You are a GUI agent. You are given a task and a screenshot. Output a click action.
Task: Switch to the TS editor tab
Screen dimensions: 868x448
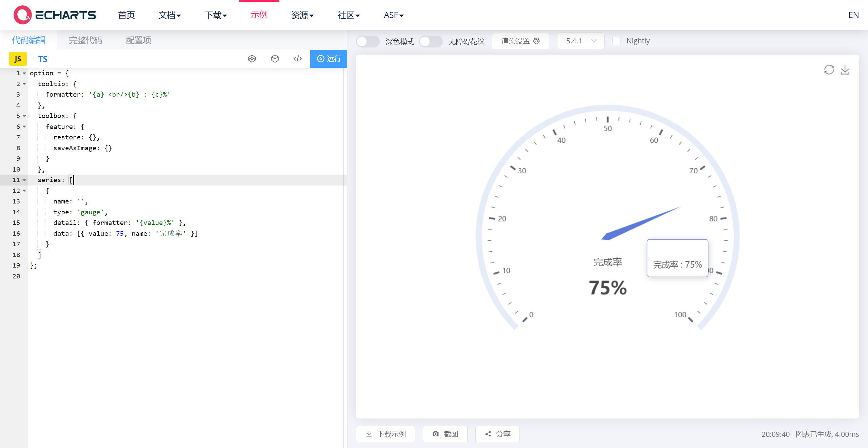click(x=43, y=59)
